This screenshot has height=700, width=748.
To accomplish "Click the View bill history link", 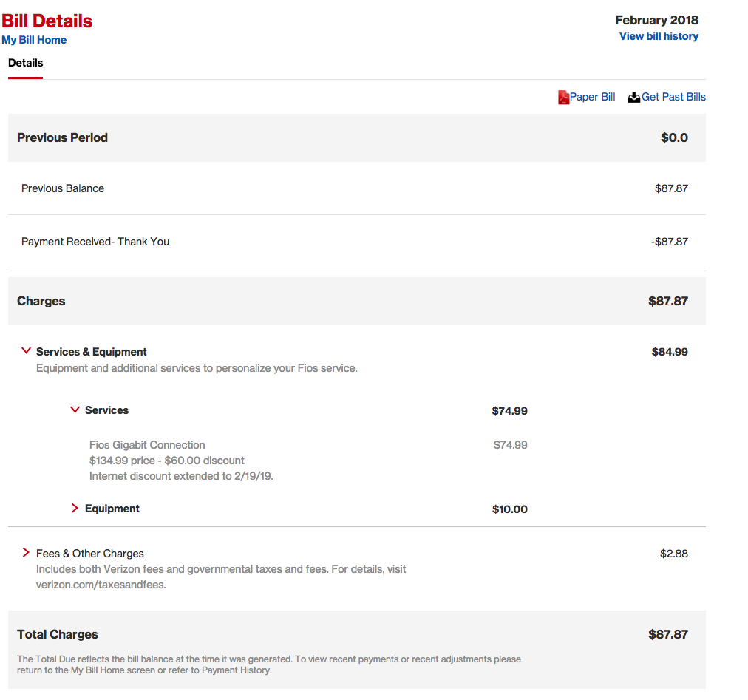I will 659,36.
